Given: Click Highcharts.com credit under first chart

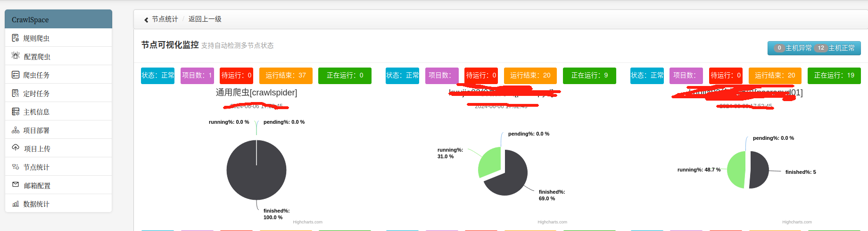Looking at the screenshot, I should tap(307, 222).
